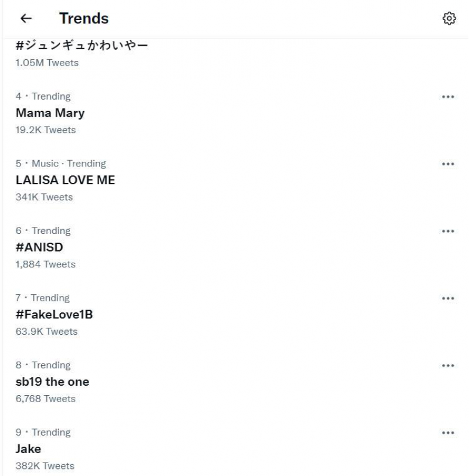Click the 63.9K Tweets count
Image resolution: width=469 pixels, height=476 pixels.
(46, 331)
